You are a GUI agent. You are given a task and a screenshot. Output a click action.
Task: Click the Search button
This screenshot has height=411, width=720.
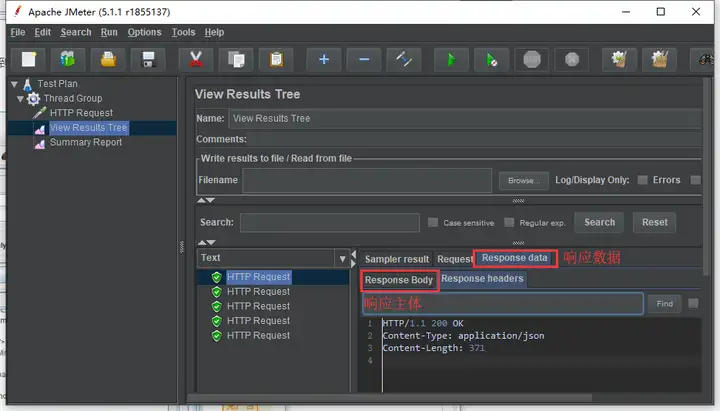(599, 222)
